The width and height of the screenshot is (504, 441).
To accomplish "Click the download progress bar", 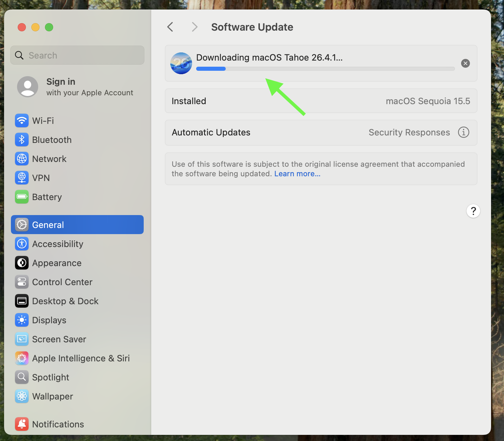I will pyautogui.click(x=326, y=69).
